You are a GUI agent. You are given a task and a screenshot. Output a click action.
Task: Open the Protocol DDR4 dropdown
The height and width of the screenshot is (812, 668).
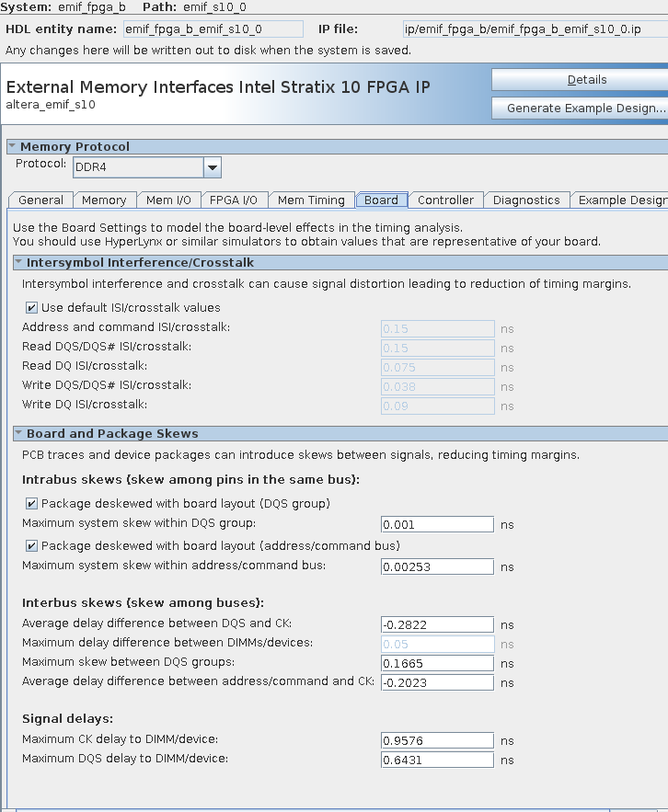(212, 167)
